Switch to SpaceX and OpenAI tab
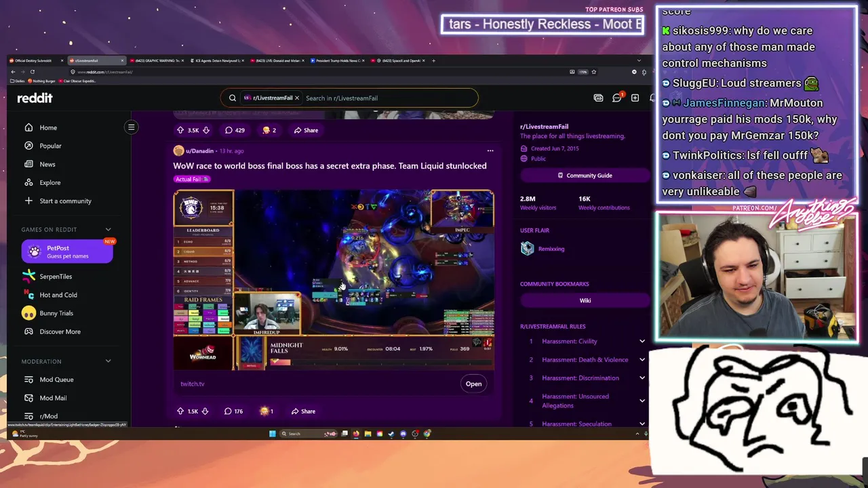This screenshot has width=868, height=488. pos(397,60)
